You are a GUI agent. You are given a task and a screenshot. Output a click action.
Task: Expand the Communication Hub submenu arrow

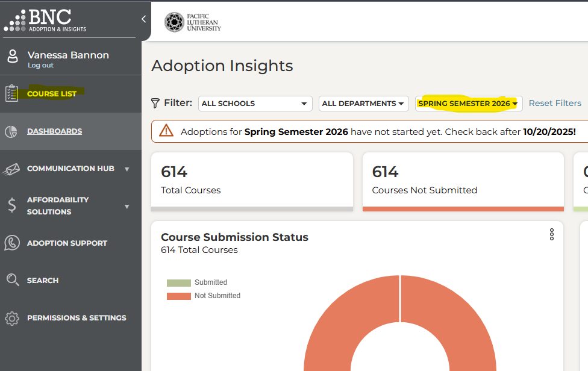tap(127, 169)
